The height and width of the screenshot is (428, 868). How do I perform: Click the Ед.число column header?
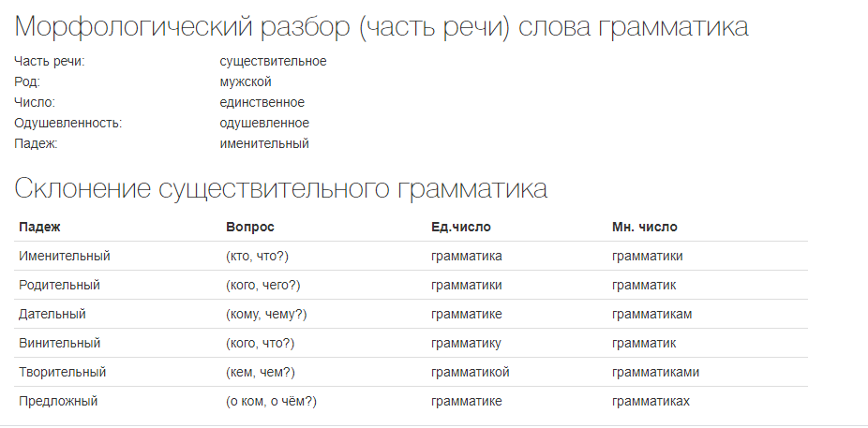tap(460, 227)
